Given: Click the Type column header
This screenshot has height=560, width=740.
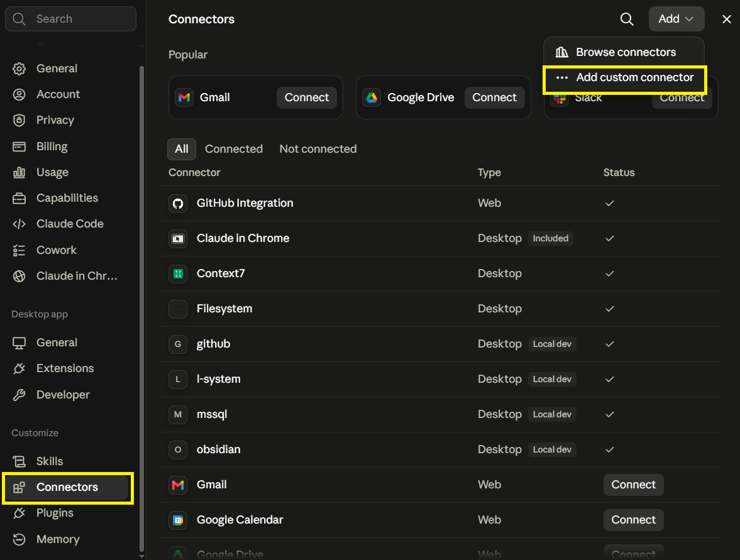Looking at the screenshot, I should tap(489, 173).
